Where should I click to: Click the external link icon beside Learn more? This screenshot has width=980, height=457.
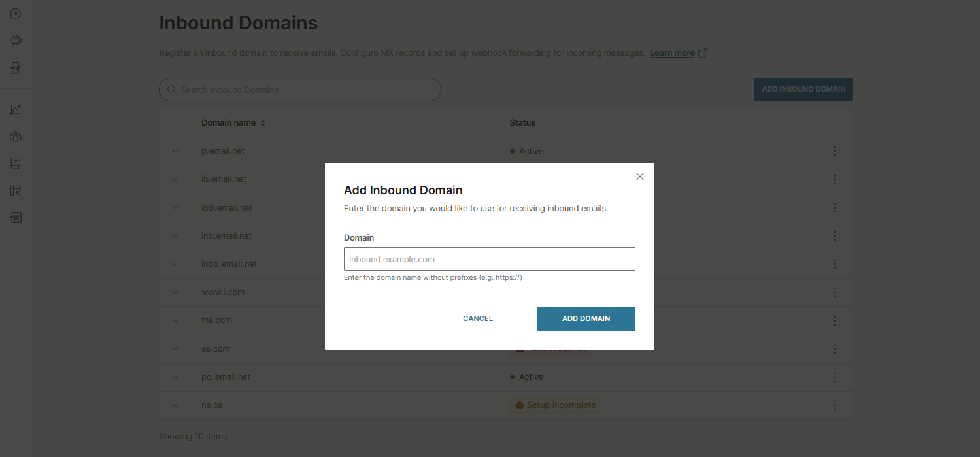[x=702, y=52]
